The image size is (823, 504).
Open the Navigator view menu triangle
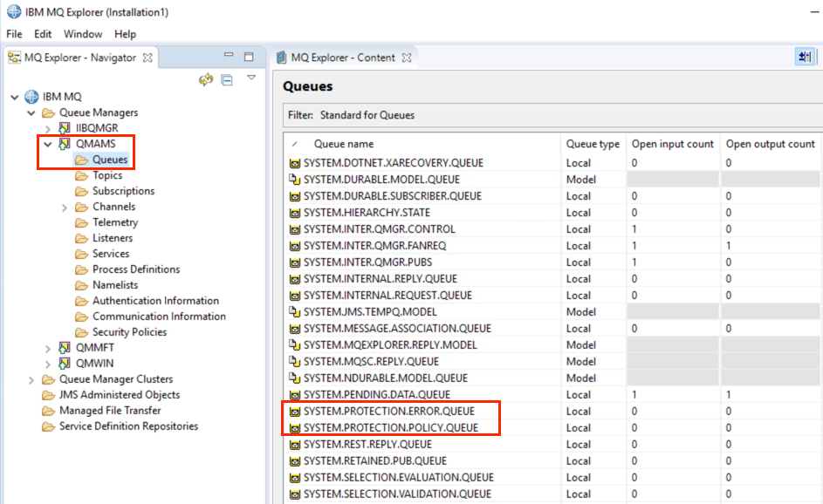click(251, 78)
